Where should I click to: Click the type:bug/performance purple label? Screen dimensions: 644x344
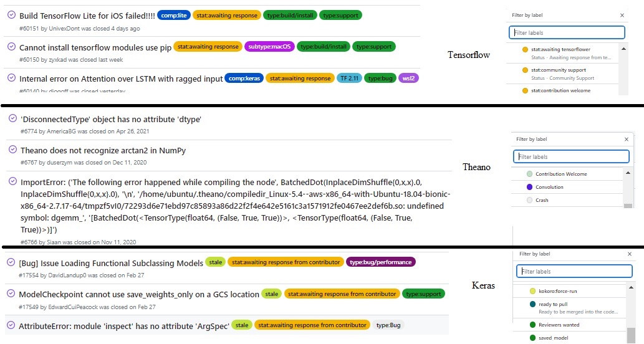381,262
